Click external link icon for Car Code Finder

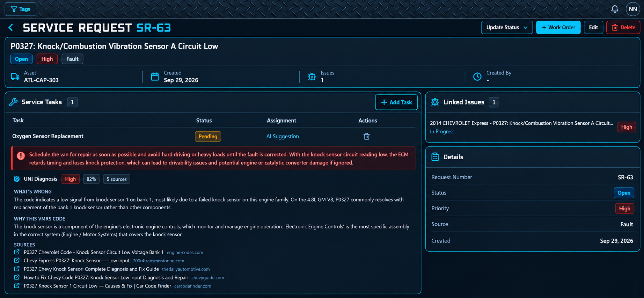click(x=17, y=285)
